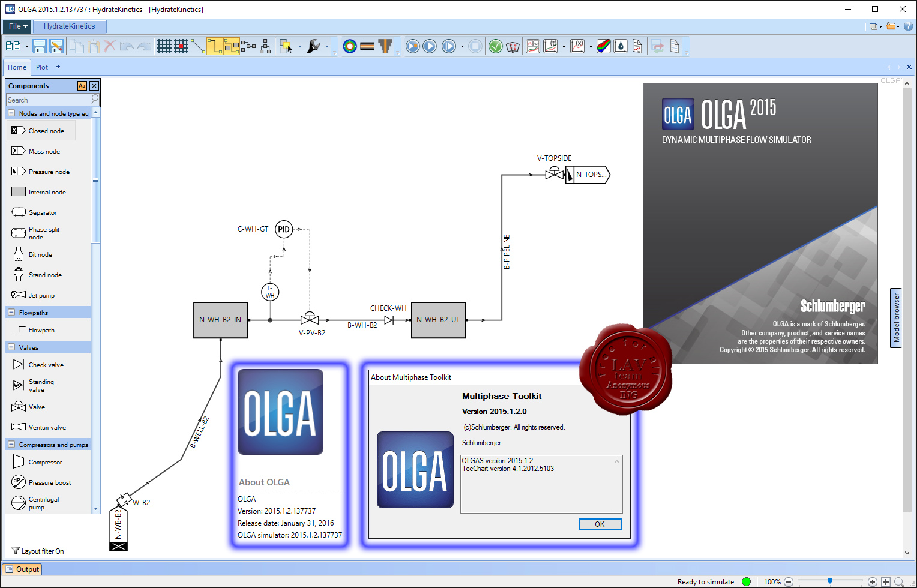Open the Model browser side panel
Image resolution: width=917 pixels, height=588 pixels.
point(896,318)
